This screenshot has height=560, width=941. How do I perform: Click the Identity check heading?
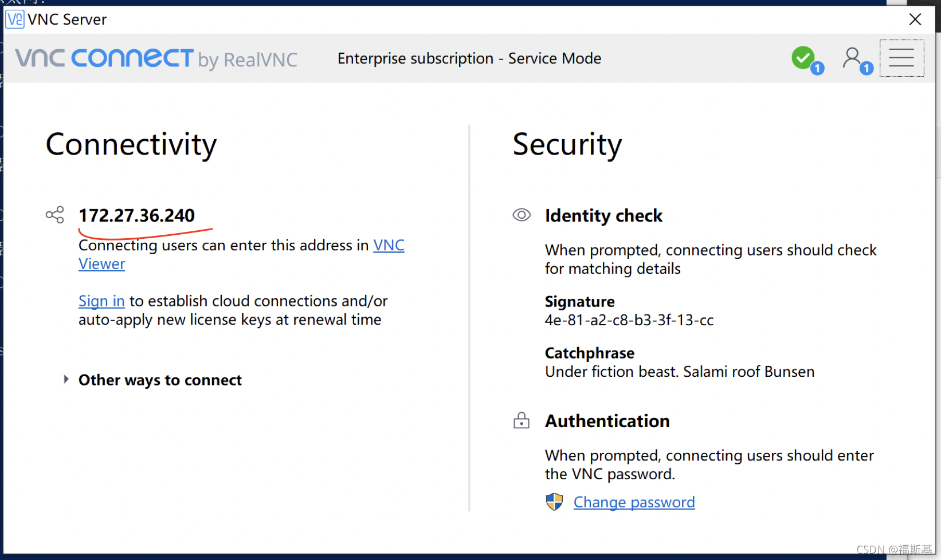click(603, 216)
